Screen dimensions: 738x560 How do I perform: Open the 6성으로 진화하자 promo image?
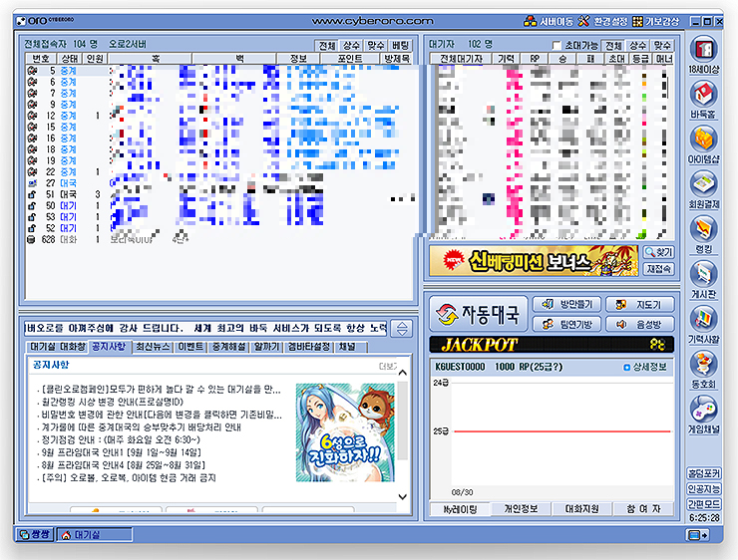345,432
